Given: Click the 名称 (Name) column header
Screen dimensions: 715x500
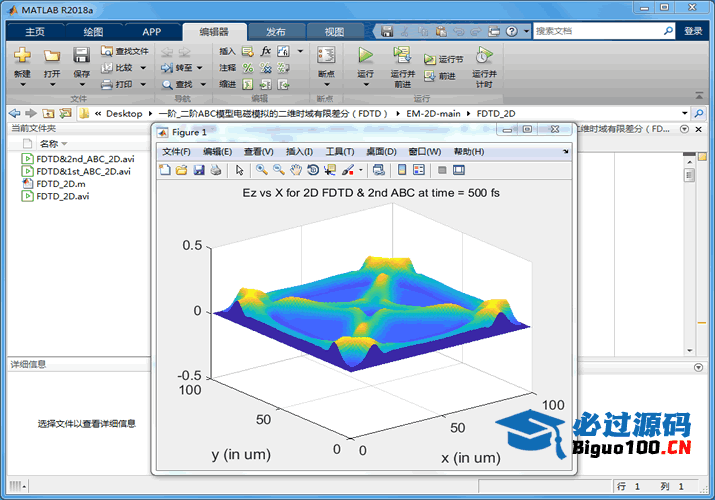Looking at the screenshot, I should 49,144.
